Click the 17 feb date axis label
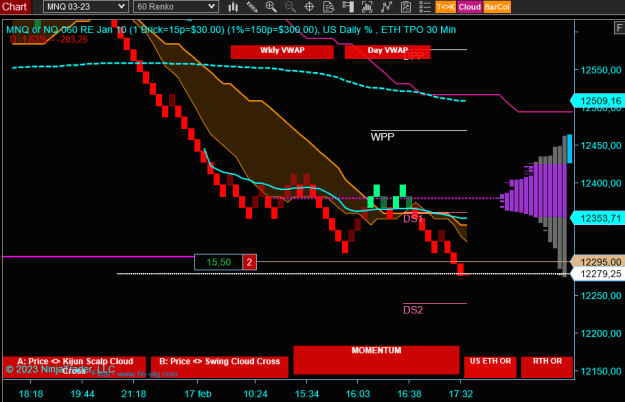The width and height of the screenshot is (625, 402). [198, 394]
